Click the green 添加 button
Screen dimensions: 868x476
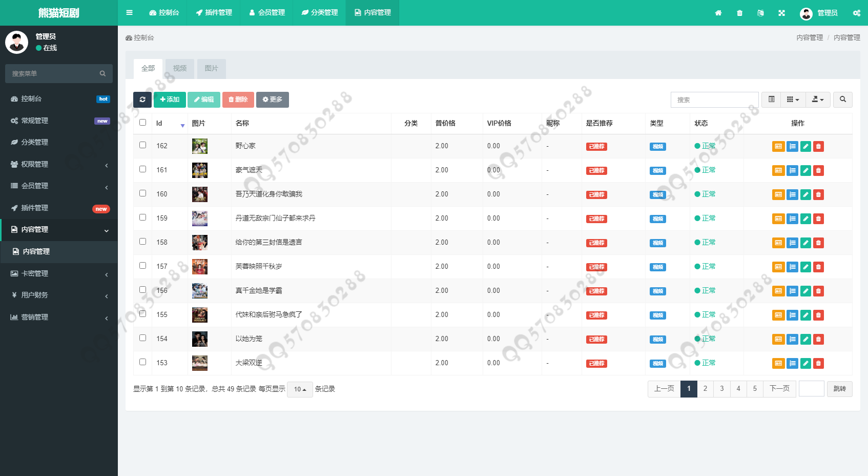pos(170,100)
